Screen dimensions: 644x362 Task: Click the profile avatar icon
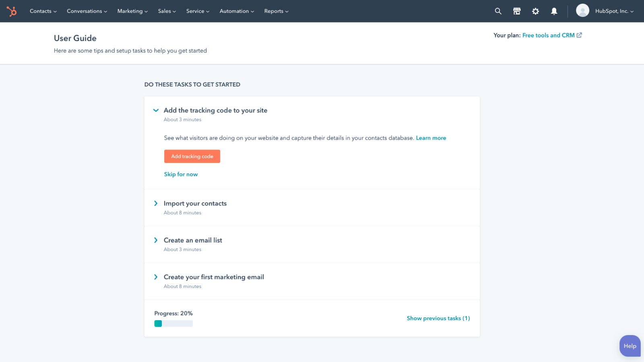(x=582, y=11)
